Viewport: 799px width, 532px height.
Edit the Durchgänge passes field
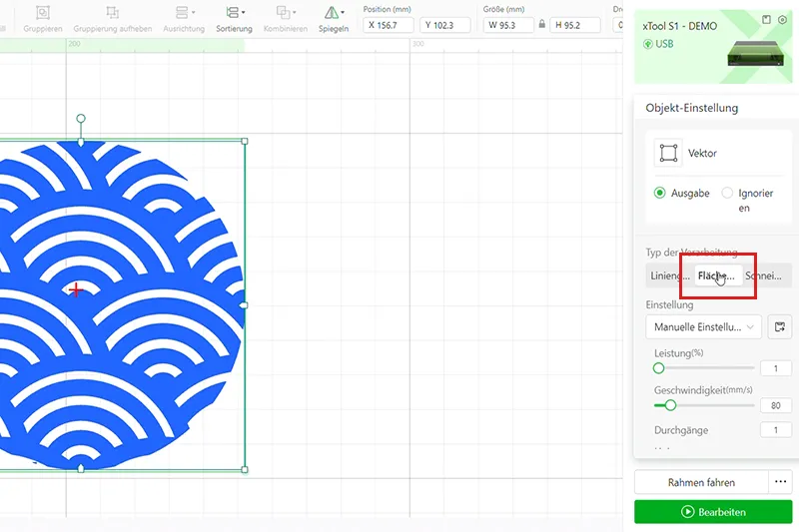pyautogui.click(x=776, y=430)
